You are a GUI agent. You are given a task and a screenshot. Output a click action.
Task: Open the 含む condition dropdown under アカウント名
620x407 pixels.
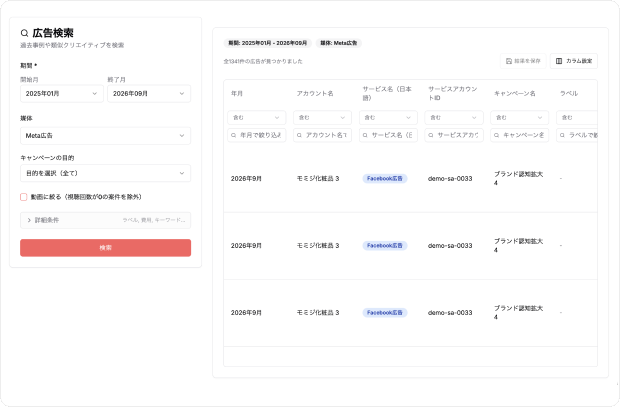[322, 117]
